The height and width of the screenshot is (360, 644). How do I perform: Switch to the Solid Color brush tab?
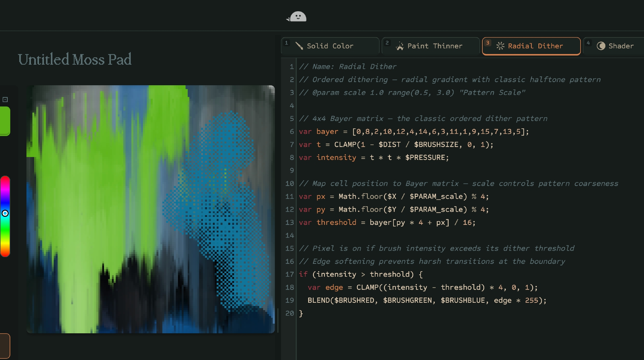tap(330, 46)
